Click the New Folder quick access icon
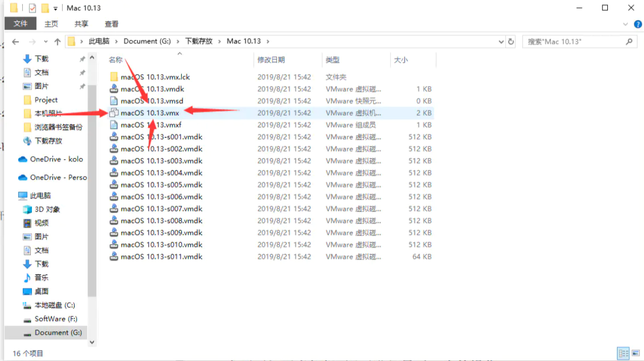Viewport: 644px width, 361px height. point(45,8)
